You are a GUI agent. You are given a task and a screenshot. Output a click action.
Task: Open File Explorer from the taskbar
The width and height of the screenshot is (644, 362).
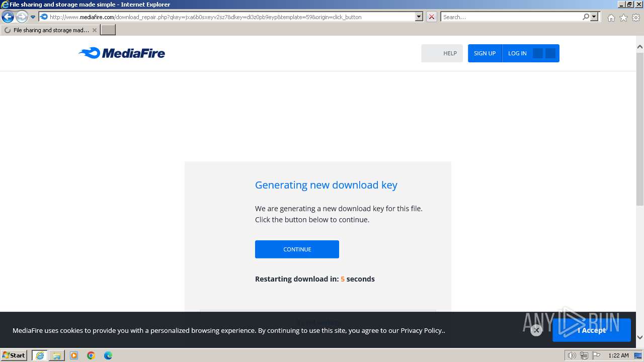point(57,355)
